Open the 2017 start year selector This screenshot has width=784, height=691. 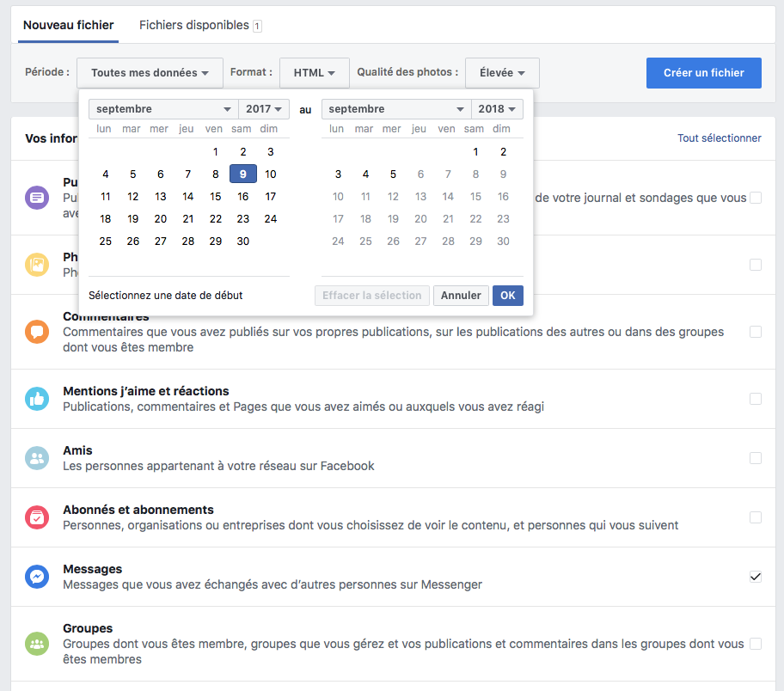(263, 109)
